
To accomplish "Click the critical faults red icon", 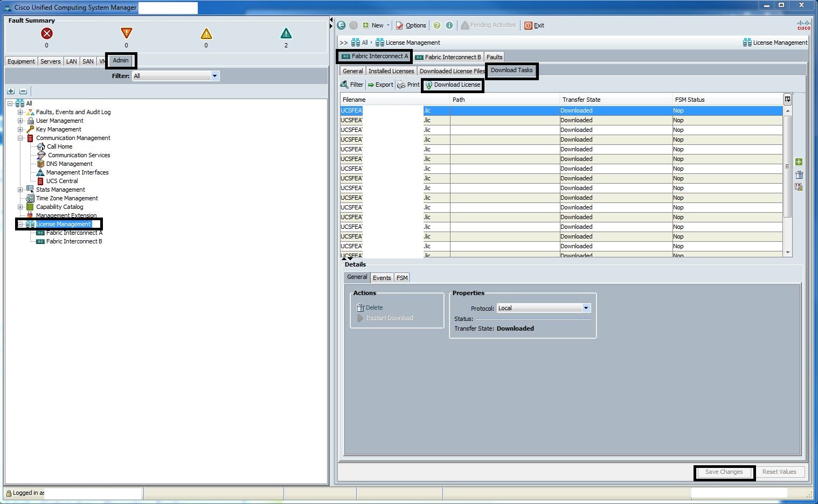I will 47,33.
